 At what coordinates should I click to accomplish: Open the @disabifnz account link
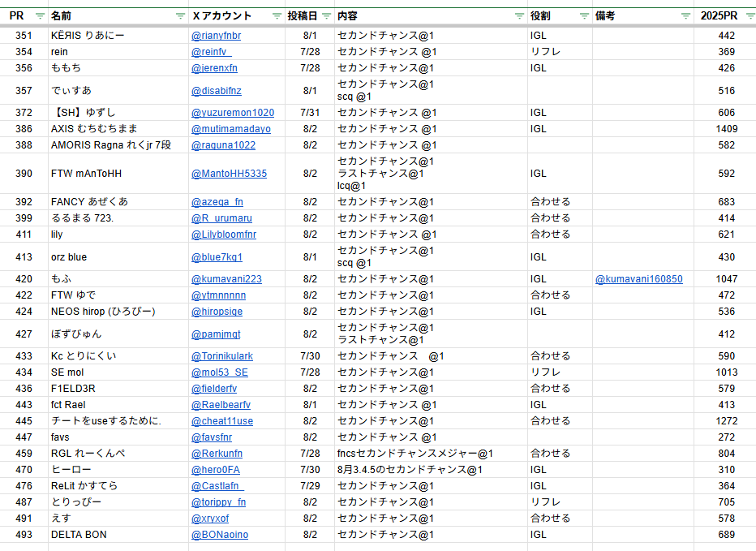216,91
